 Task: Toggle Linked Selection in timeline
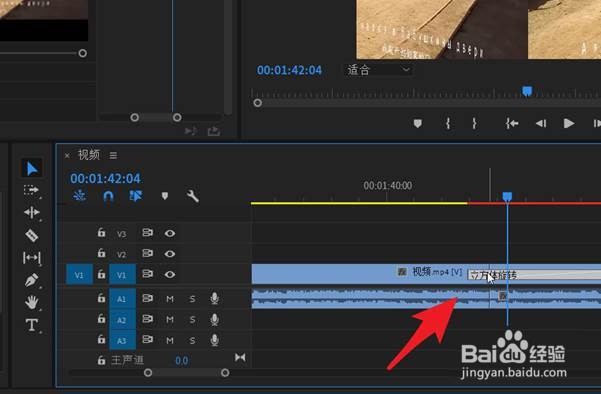135,196
